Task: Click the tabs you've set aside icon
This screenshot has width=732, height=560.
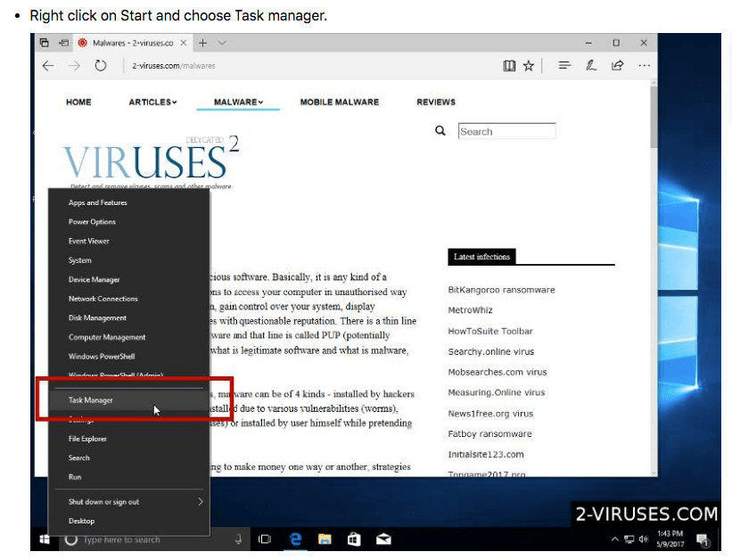Action: (44, 43)
